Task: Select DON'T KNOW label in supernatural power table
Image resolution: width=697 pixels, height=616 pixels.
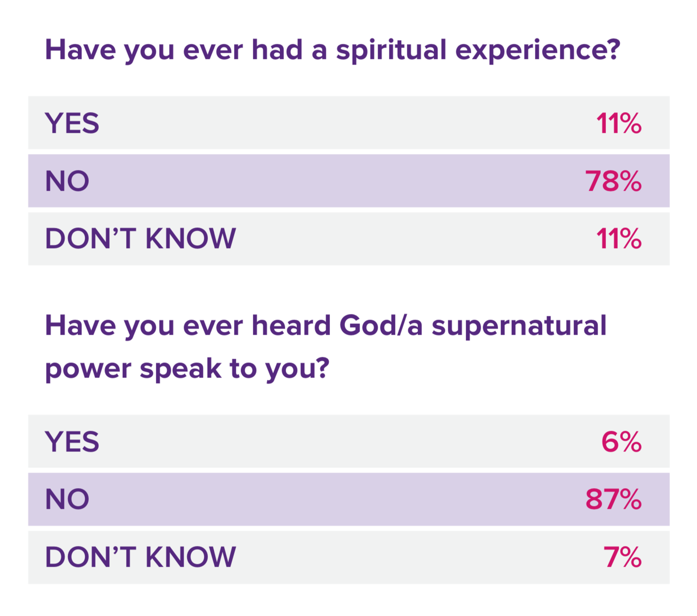Action: click(140, 557)
